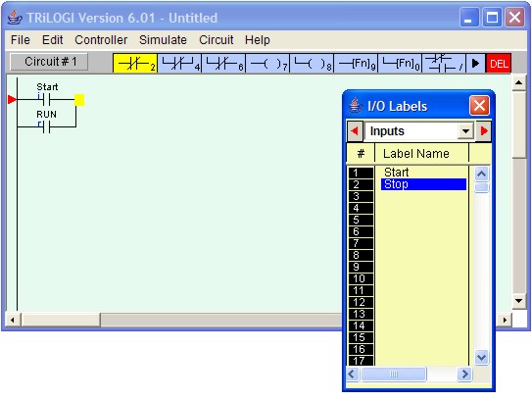Select the parallel output coil tool numbered 8
Screen dimensions: 532x399
[312, 63]
